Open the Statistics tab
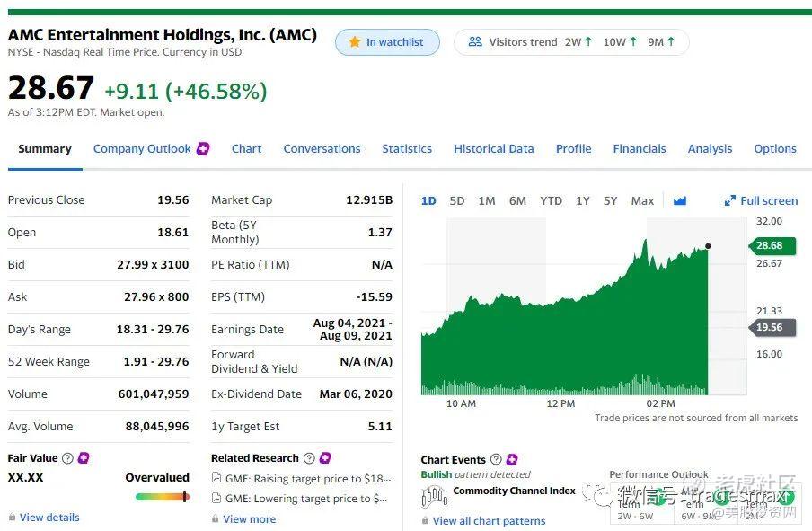 (407, 148)
